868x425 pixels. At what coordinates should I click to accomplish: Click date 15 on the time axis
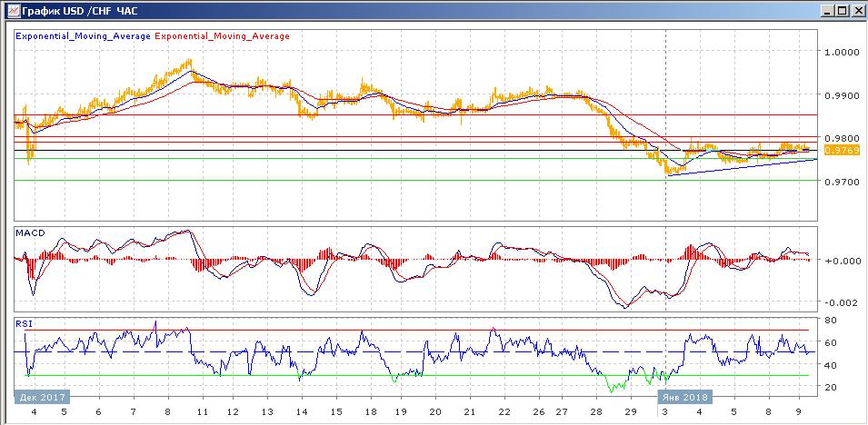point(335,412)
